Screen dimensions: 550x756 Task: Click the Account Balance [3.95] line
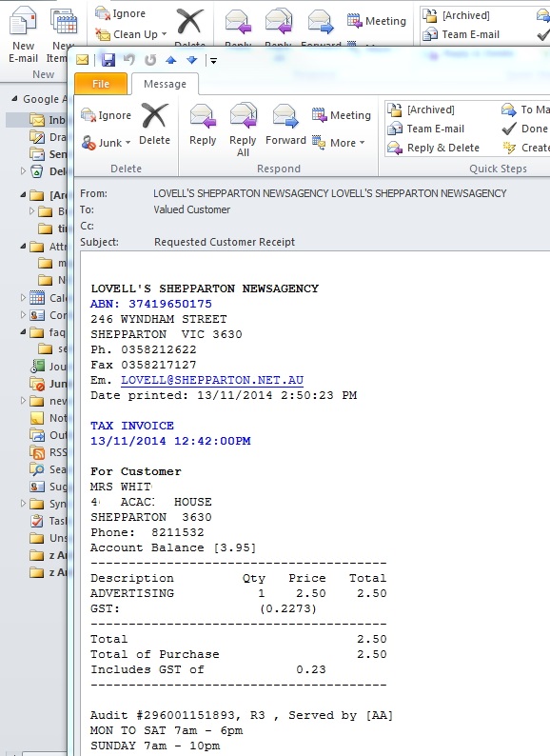(173, 547)
